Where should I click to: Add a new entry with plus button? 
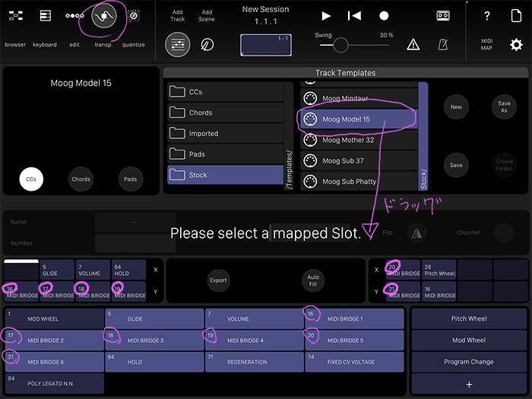pos(469,384)
